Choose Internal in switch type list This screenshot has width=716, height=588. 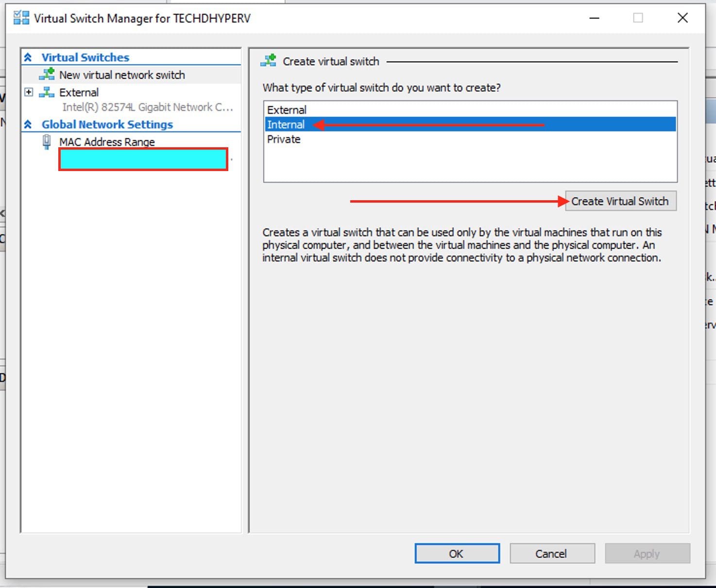click(x=286, y=124)
